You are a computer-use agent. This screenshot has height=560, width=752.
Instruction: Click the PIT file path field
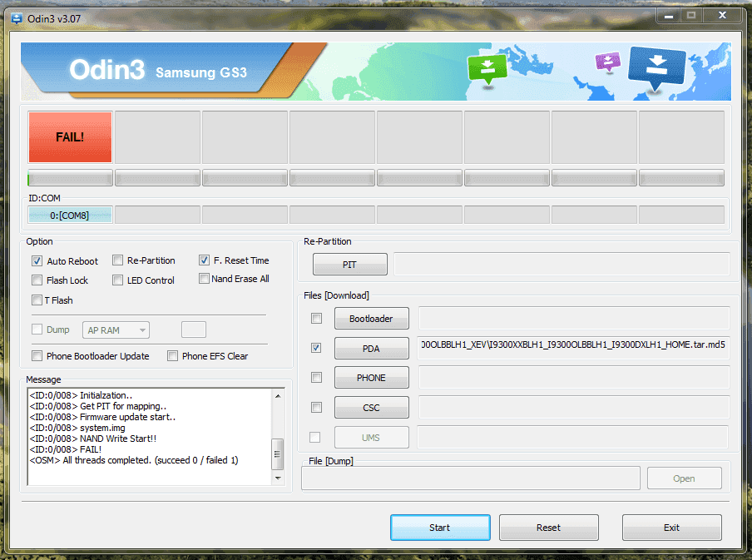coord(562,265)
